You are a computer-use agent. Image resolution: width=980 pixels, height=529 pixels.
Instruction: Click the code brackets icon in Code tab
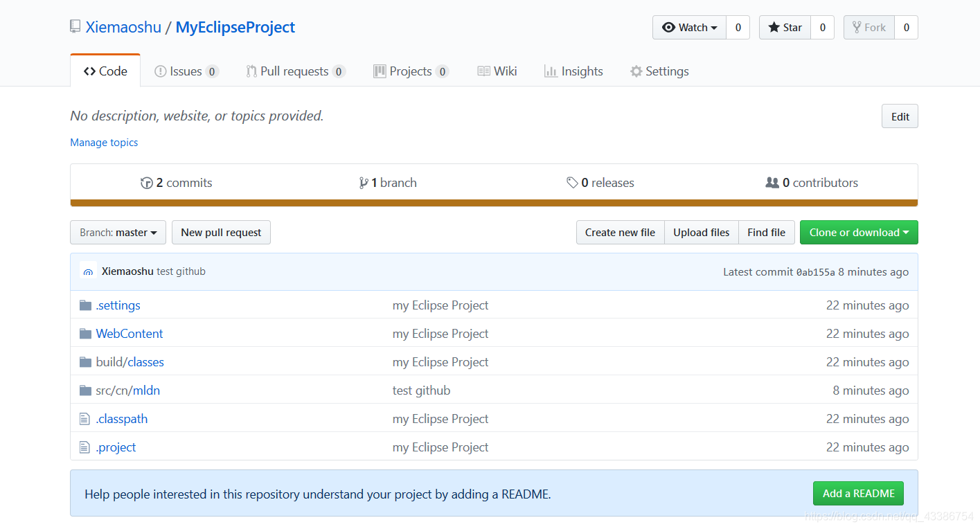pyautogui.click(x=89, y=71)
